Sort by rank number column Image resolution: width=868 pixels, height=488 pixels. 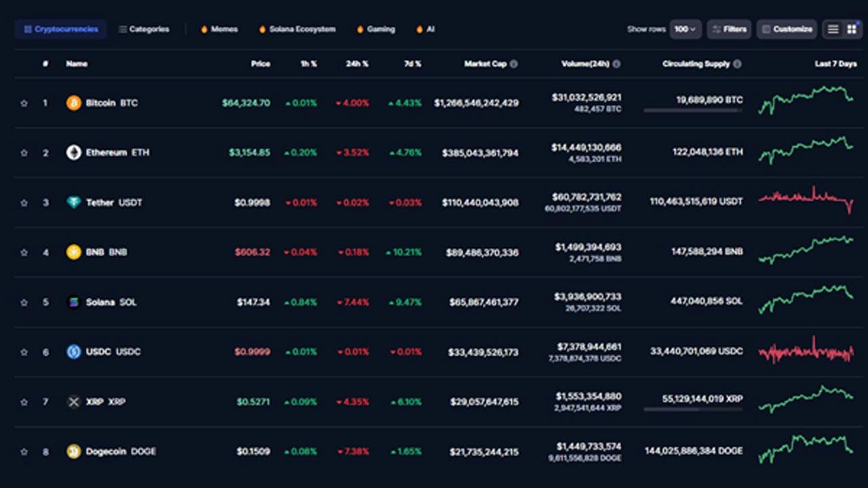point(45,64)
